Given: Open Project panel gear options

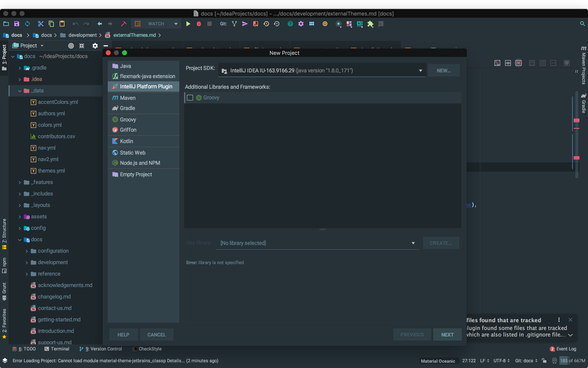Looking at the screenshot, I should point(95,46).
